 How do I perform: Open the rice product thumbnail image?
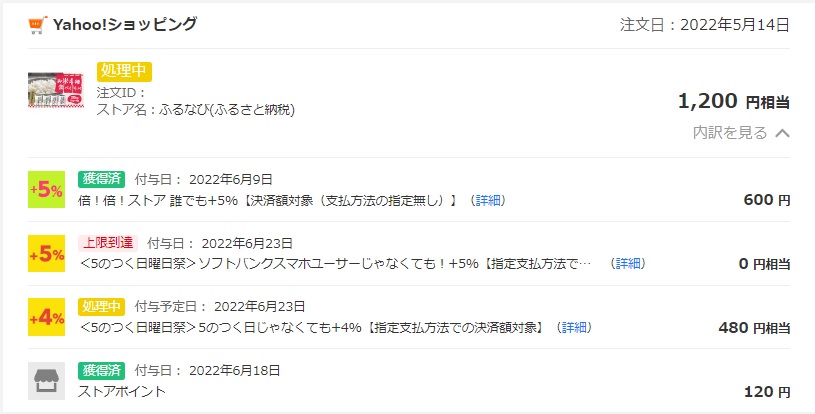coord(56,90)
